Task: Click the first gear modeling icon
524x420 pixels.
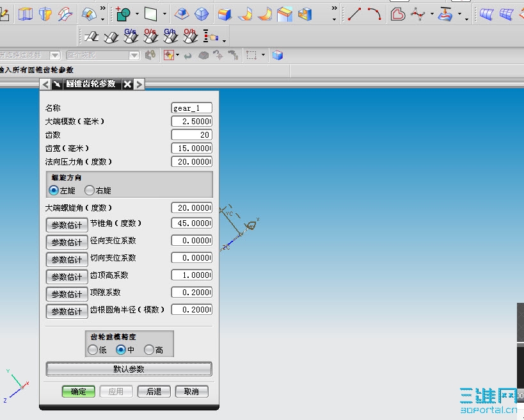Action: [91, 36]
